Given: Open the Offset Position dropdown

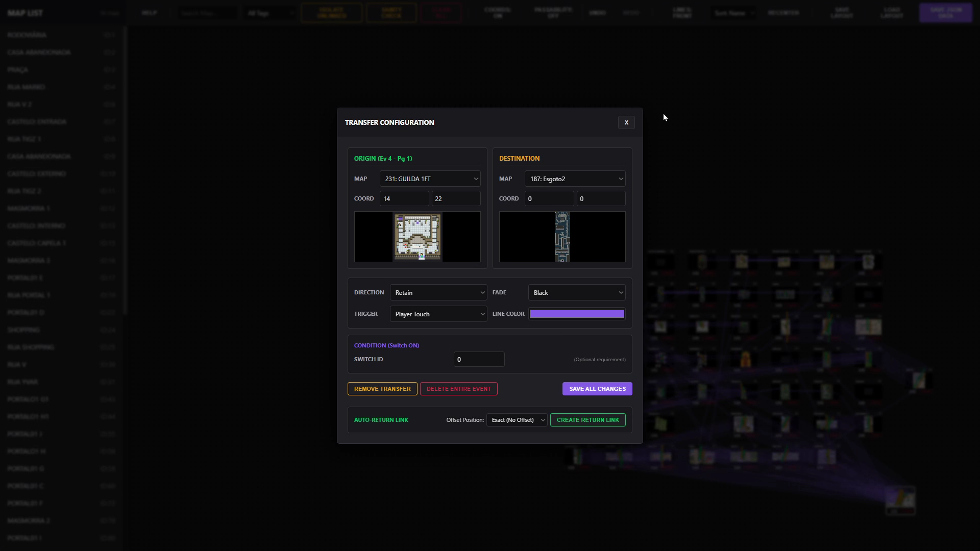Looking at the screenshot, I should pyautogui.click(x=517, y=420).
